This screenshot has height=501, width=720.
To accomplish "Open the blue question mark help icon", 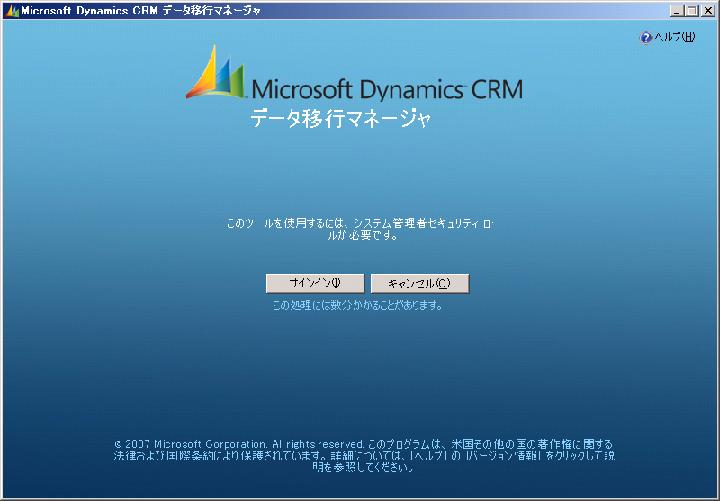I will [x=646, y=38].
